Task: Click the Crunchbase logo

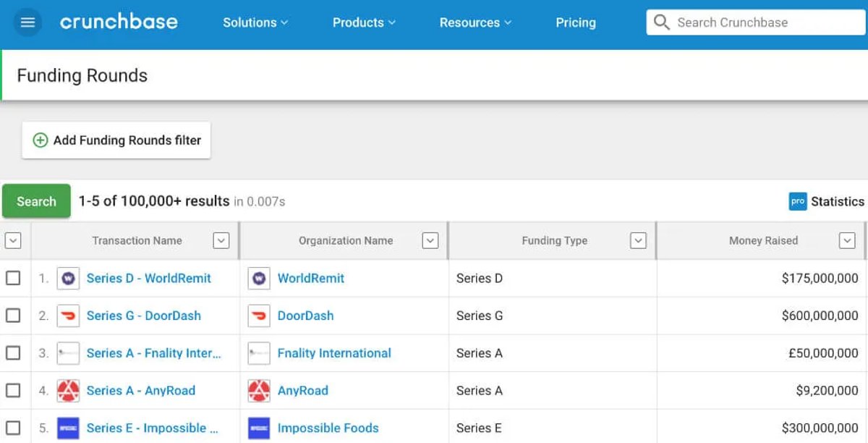Action: point(119,22)
